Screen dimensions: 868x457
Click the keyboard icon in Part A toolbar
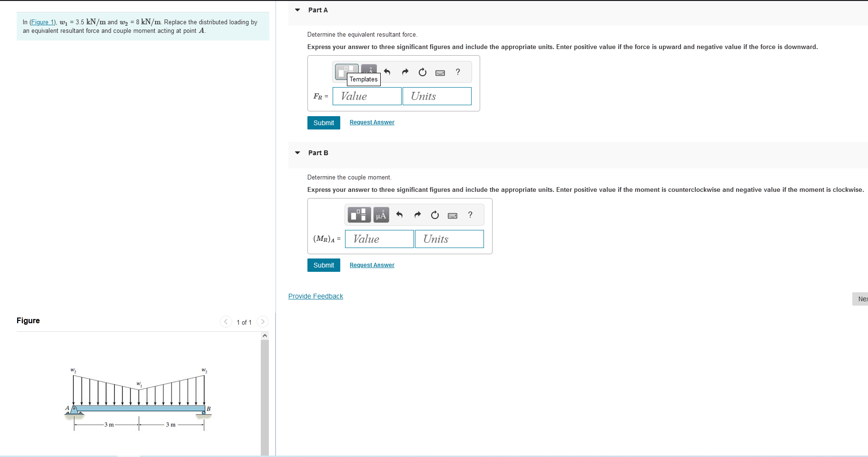(x=440, y=72)
